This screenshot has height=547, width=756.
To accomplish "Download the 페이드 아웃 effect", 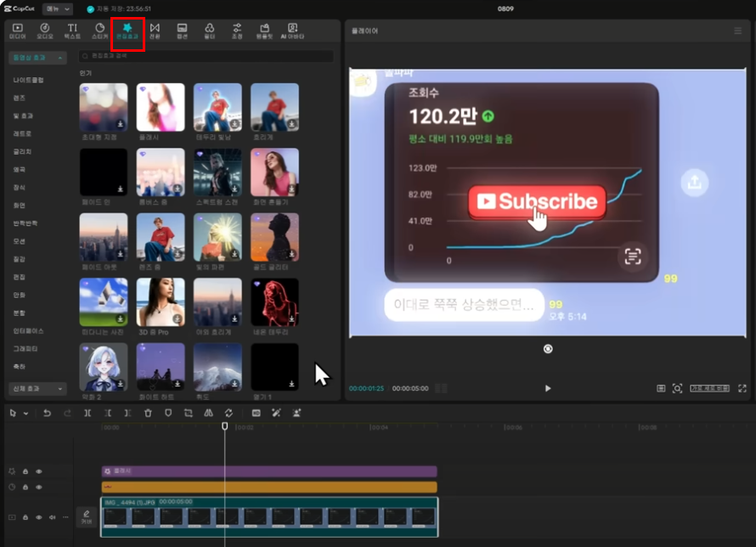I will 121,254.
